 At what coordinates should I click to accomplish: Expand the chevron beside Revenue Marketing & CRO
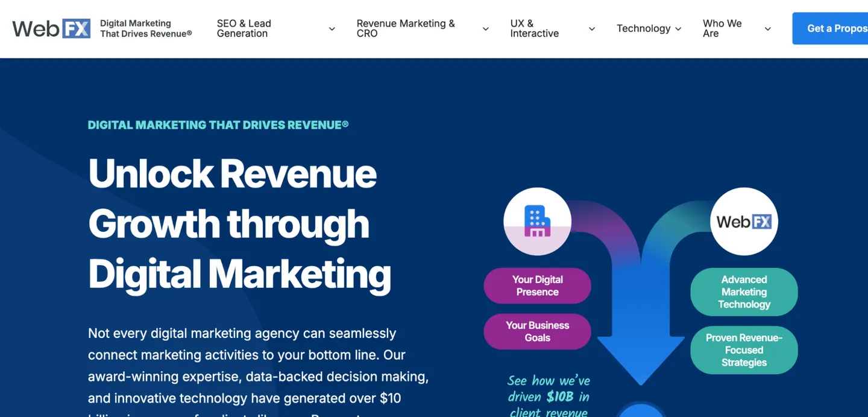pyautogui.click(x=485, y=29)
